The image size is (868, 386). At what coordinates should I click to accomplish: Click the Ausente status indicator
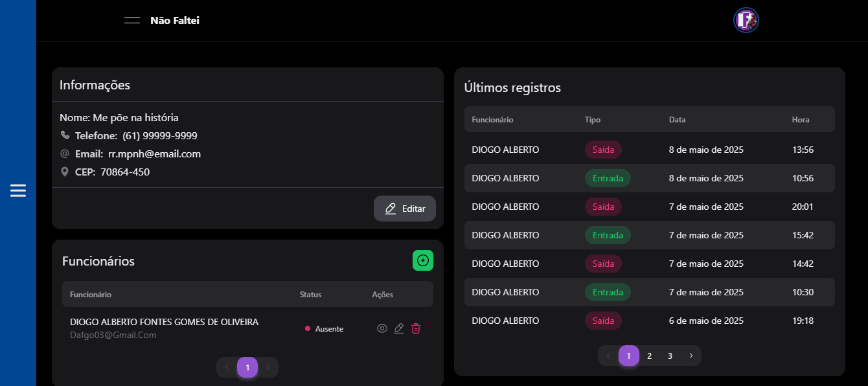(x=325, y=329)
